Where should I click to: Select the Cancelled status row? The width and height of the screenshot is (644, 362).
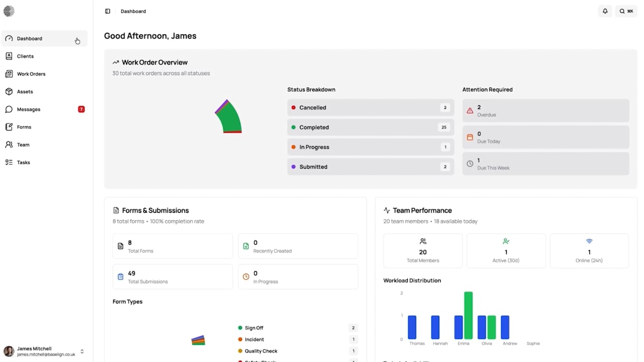tap(370, 107)
